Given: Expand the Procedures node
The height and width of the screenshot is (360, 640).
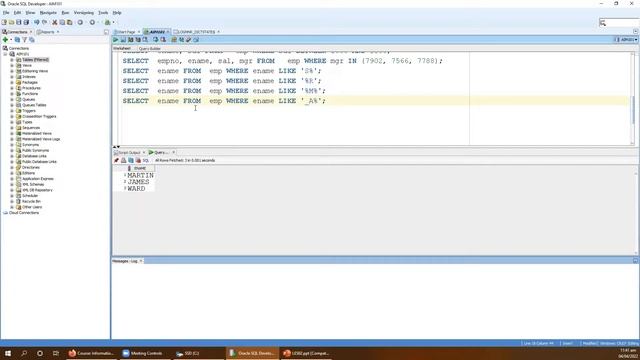Looking at the screenshot, I should click(12, 88).
